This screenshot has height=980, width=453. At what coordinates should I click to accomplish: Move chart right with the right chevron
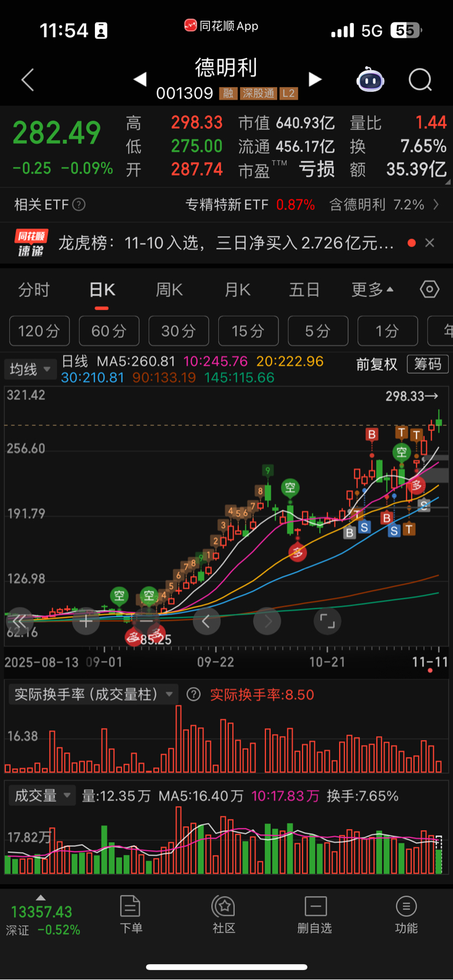(267, 621)
